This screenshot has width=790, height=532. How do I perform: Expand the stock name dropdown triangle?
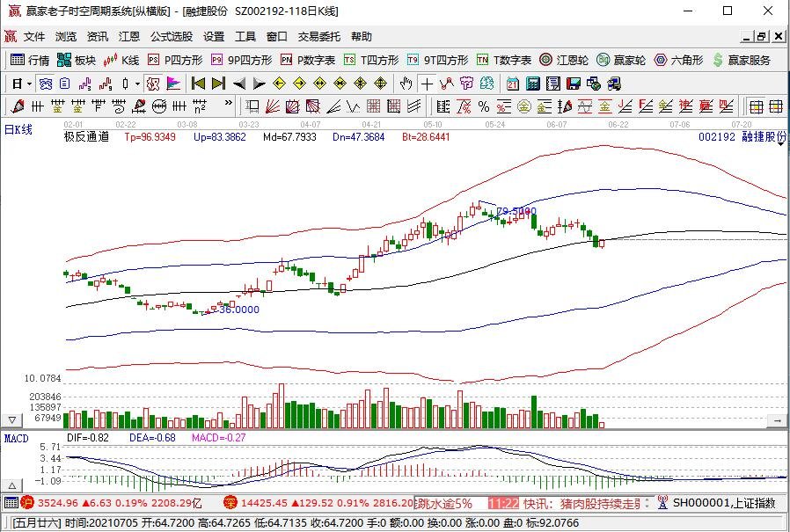(781, 144)
